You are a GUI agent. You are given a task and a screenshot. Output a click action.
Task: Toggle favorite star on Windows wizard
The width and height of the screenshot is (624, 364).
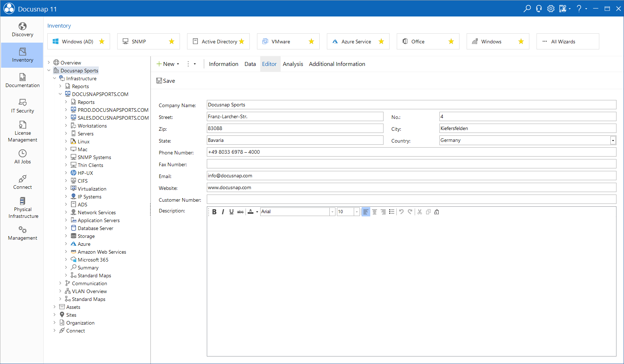[x=521, y=42]
